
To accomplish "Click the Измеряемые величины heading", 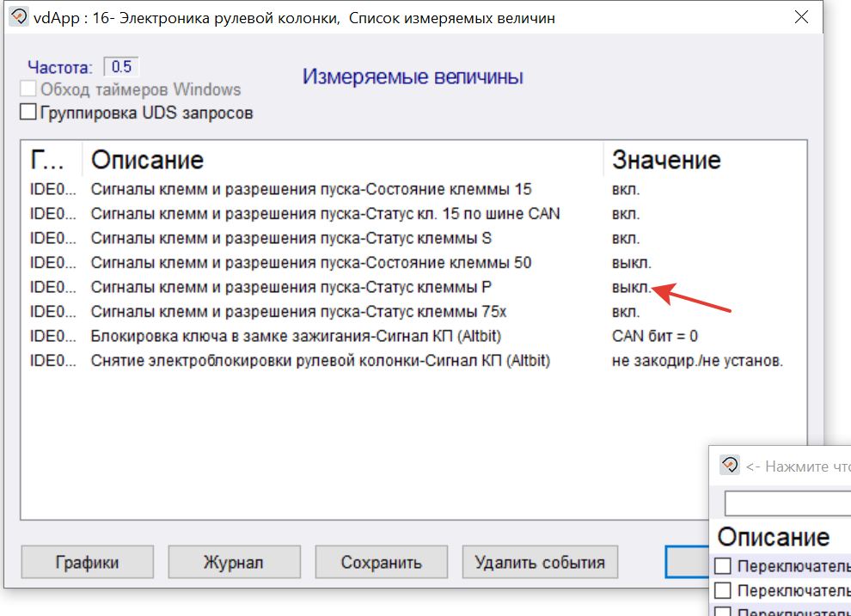I will click(413, 76).
